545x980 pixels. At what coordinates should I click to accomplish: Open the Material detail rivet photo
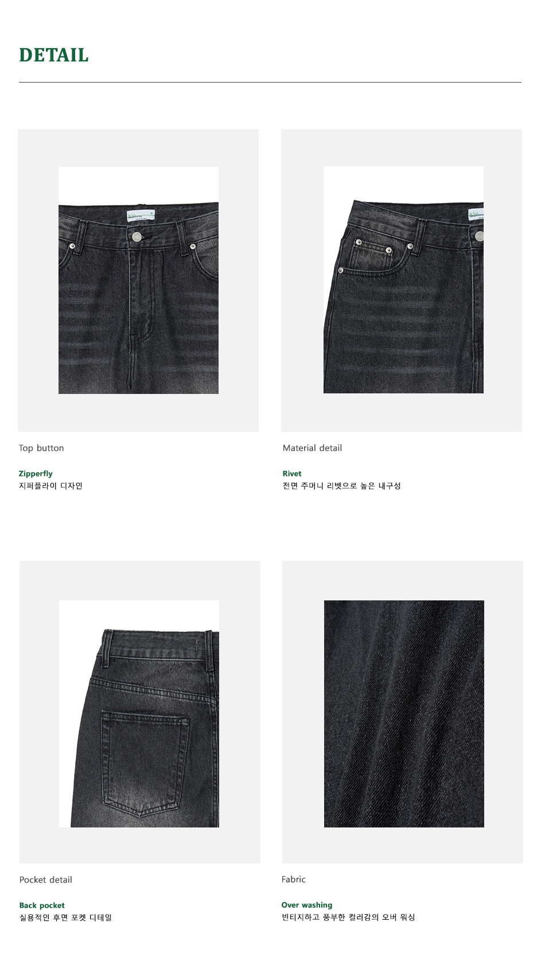tap(403, 280)
